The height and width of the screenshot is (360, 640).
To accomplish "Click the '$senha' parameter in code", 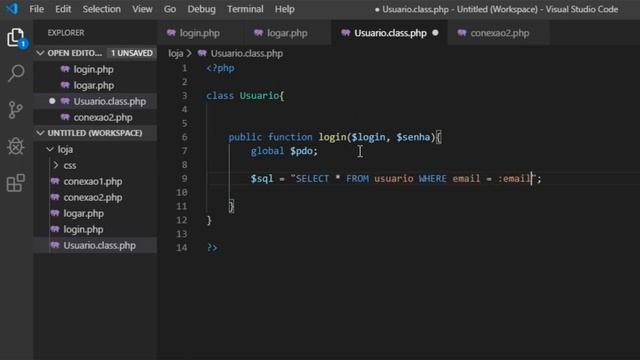I will 413,137.
